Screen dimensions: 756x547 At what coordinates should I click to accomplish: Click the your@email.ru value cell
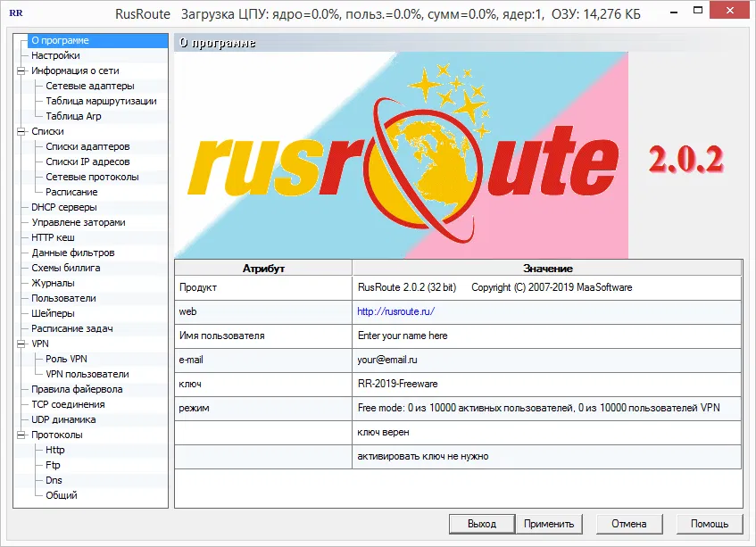point(547,360)
